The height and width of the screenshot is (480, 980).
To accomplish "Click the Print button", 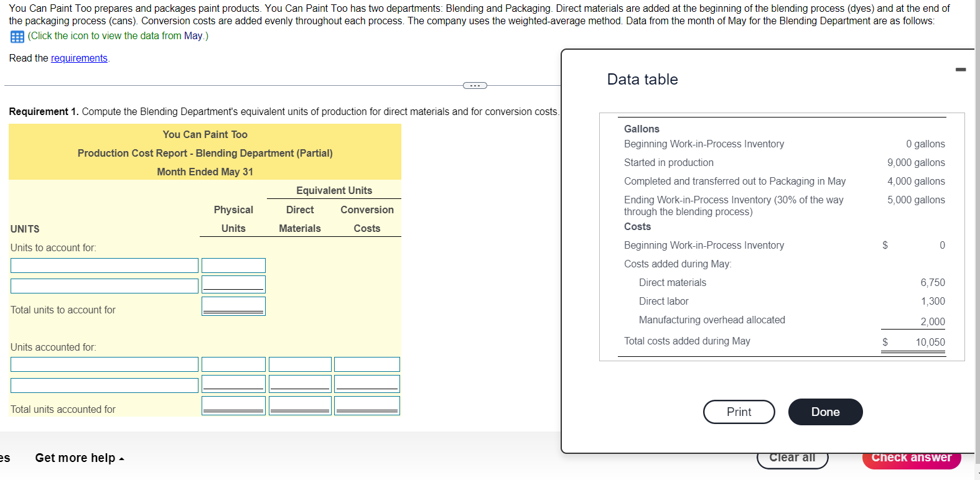I will (739, 412).
